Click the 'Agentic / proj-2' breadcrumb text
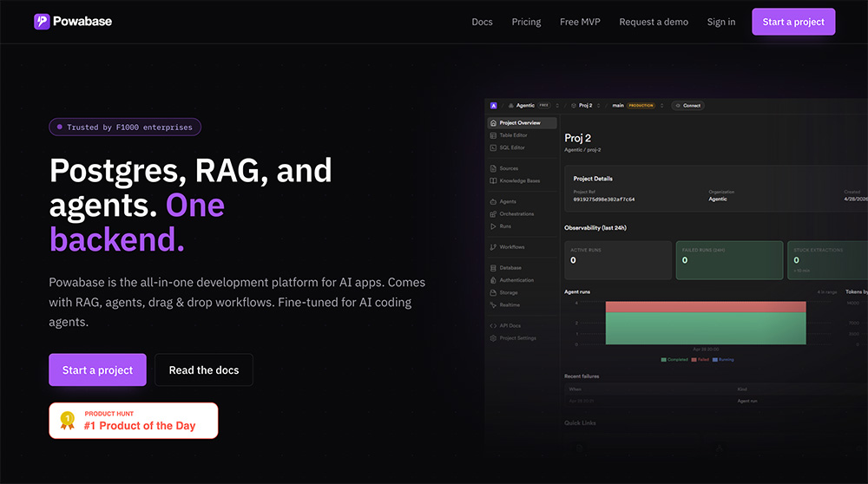The image size is (868, 484). click(582, 150)
